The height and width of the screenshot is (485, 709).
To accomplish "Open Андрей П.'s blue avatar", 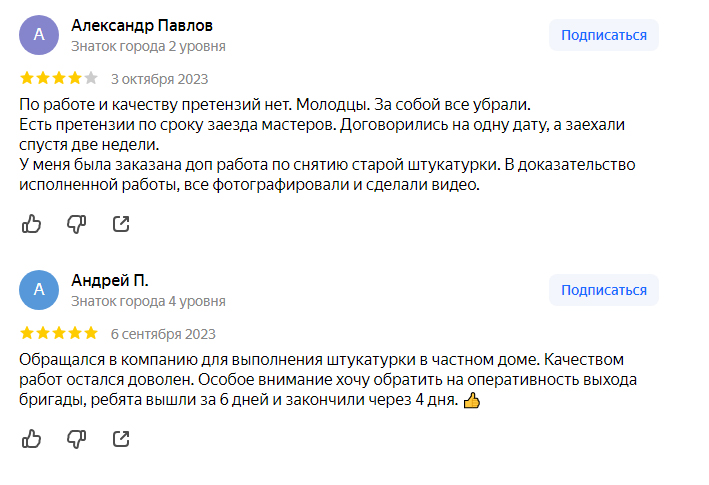I will pos(39,290).
